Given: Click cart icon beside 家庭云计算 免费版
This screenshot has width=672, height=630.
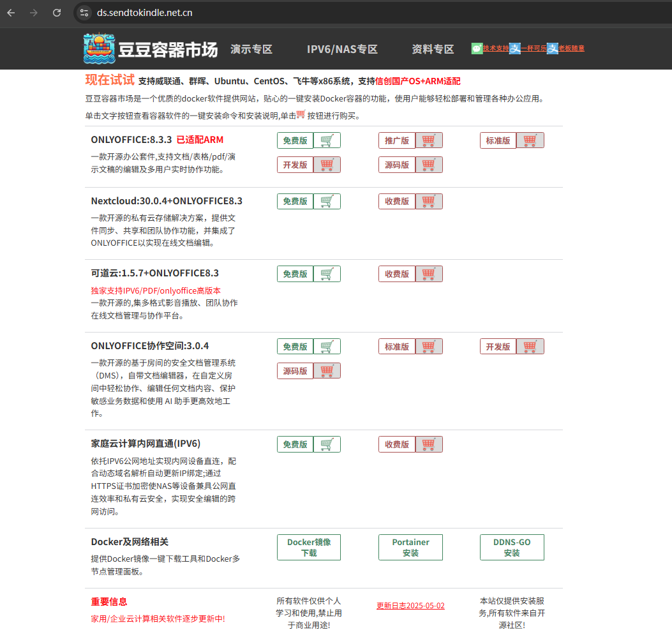Looking at the screenshot, I should pos(327,444).
